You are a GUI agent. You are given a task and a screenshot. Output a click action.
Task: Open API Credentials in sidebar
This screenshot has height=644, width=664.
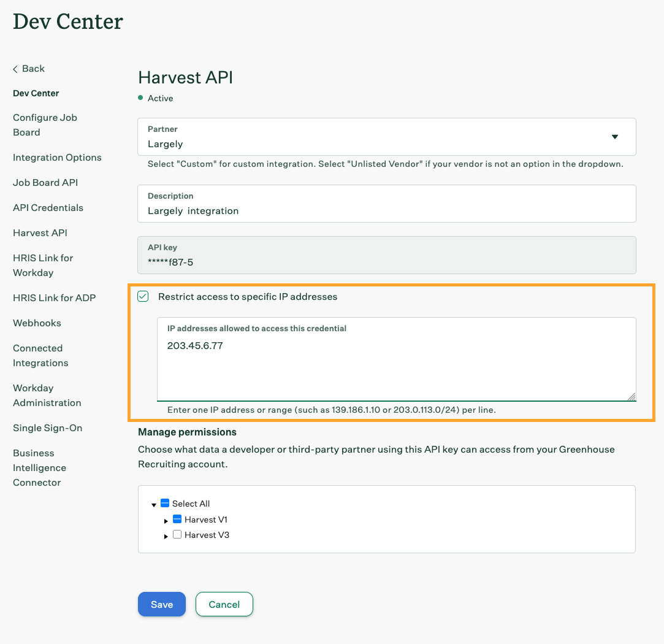point(48,208)
